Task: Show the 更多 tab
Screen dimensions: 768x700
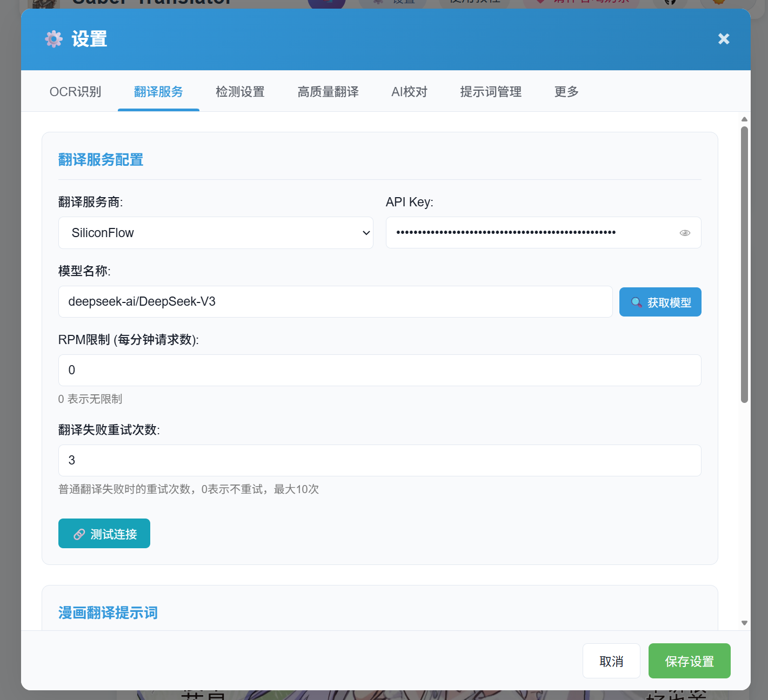Action: click(x=566, y=92)
